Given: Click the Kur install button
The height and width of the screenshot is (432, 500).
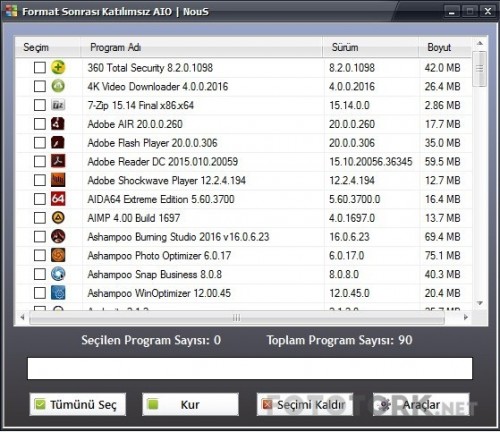Looking at the screenshot, I should pos(190,404).
